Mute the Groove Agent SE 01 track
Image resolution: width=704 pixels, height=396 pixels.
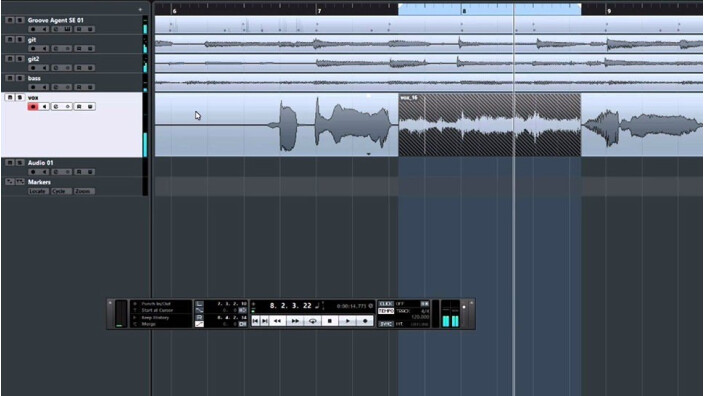9,20
